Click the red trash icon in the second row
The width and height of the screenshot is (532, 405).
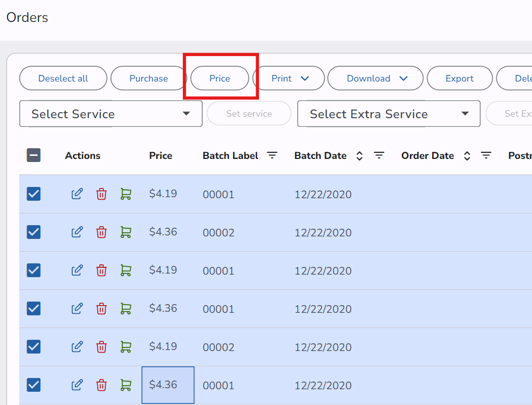[x=102, y=232]
